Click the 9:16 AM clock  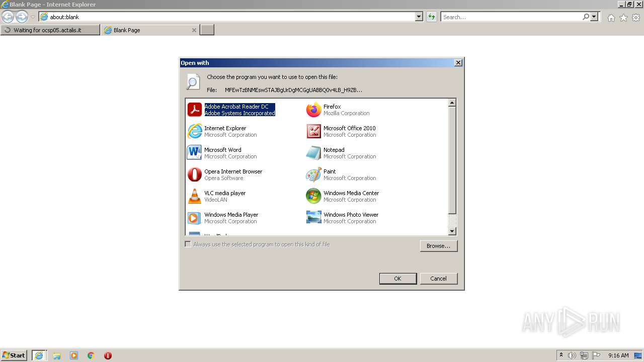(618, 355)
